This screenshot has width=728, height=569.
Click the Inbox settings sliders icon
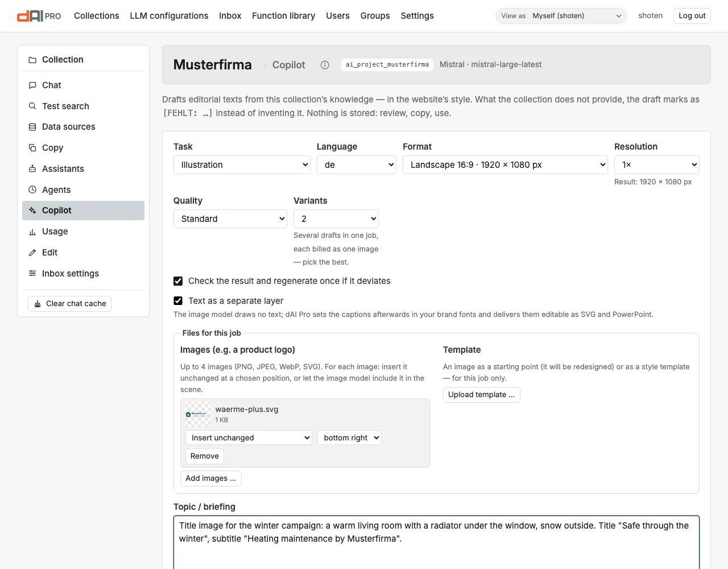coord(32,274)
